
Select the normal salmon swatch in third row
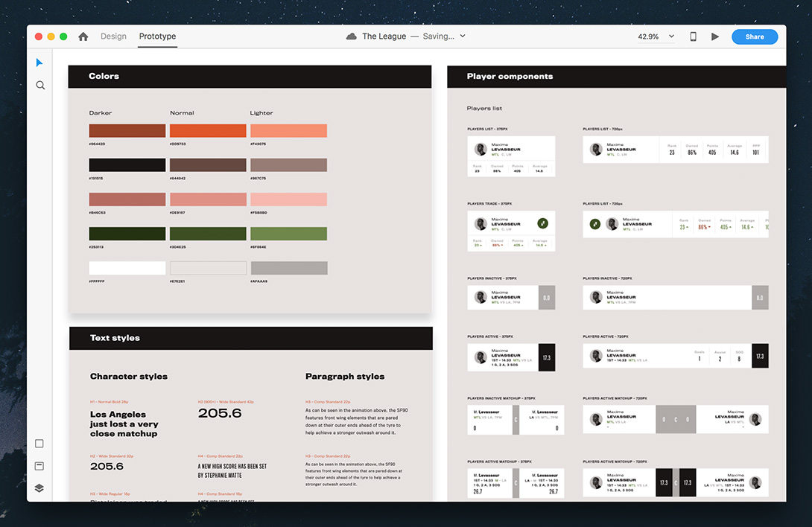click(208, 199)
